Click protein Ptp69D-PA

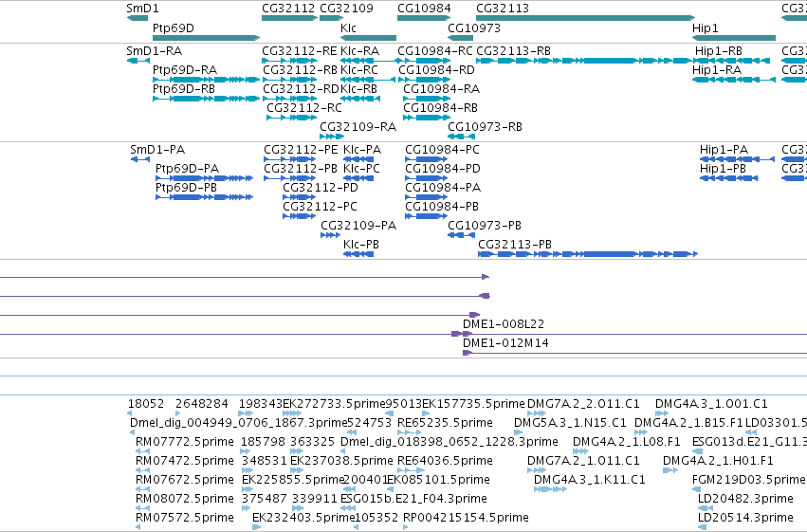click(187, 169)
